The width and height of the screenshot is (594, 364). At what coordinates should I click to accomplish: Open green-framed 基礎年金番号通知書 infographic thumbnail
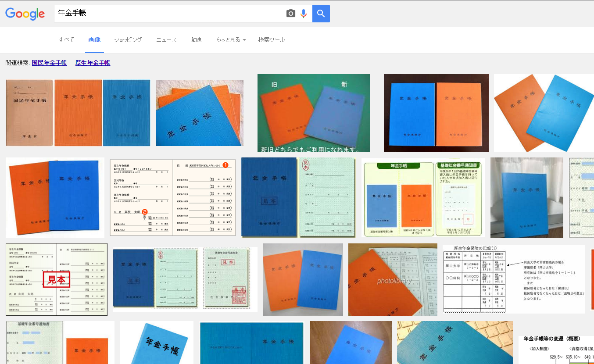(423, 198)
